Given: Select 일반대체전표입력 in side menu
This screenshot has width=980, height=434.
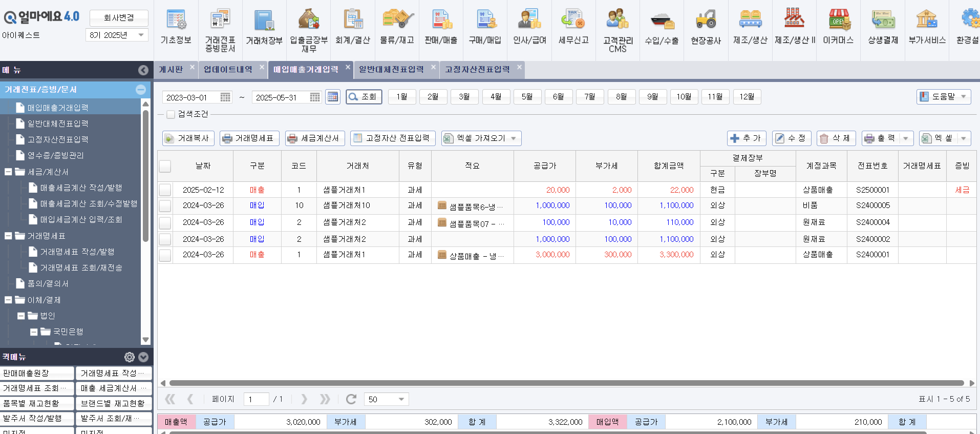Looking at the screenshot, I should (x=58, y=123).
